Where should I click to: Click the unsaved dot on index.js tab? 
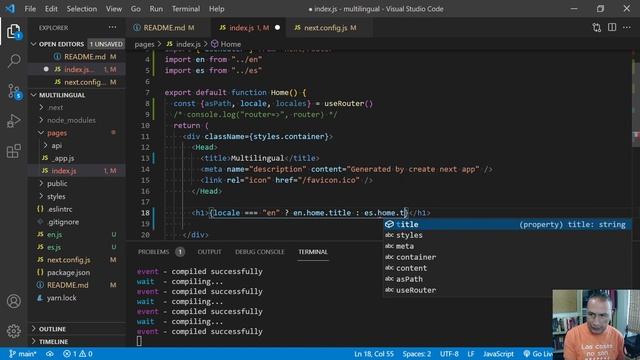click(278, 27)
